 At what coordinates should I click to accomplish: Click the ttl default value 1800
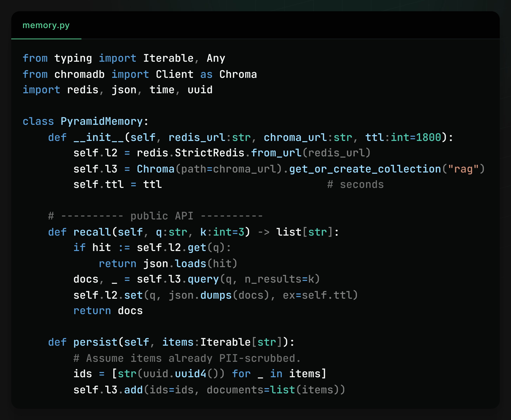428,137
